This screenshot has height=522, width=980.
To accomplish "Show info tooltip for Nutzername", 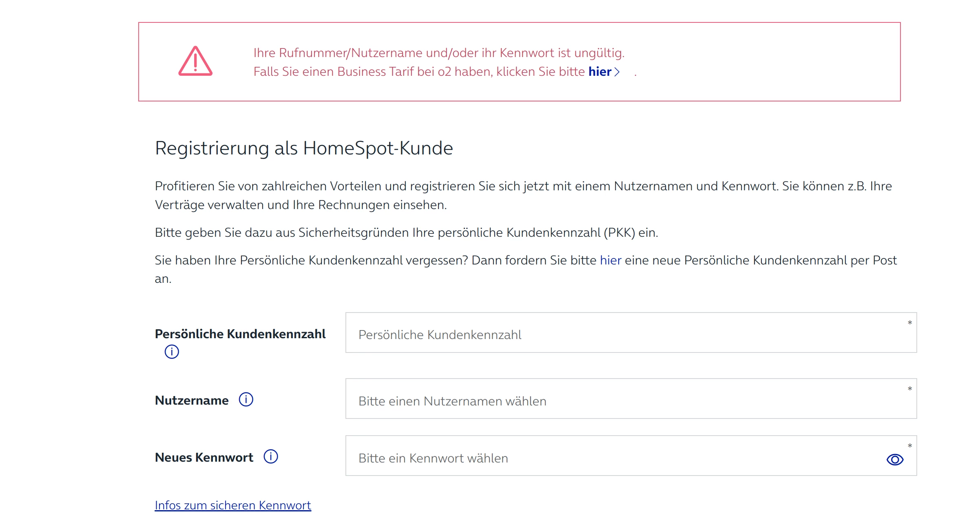I will tap(246, 399).
